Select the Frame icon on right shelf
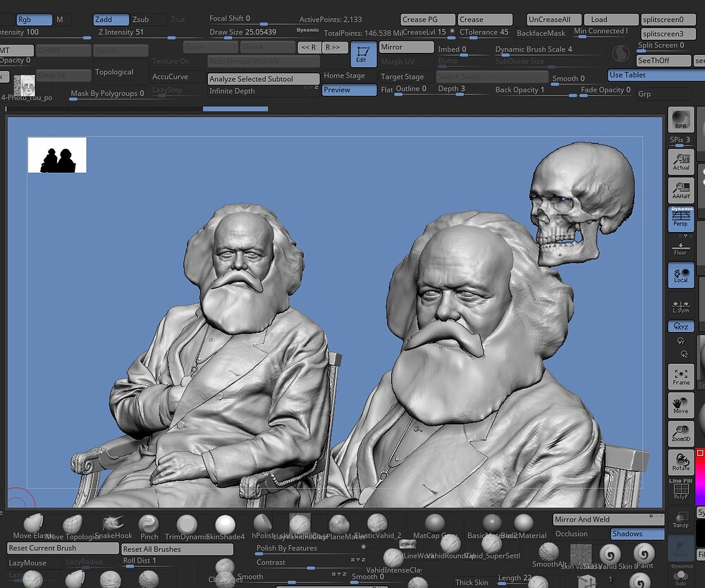This screenshot has height=588, width=705. 680,376
